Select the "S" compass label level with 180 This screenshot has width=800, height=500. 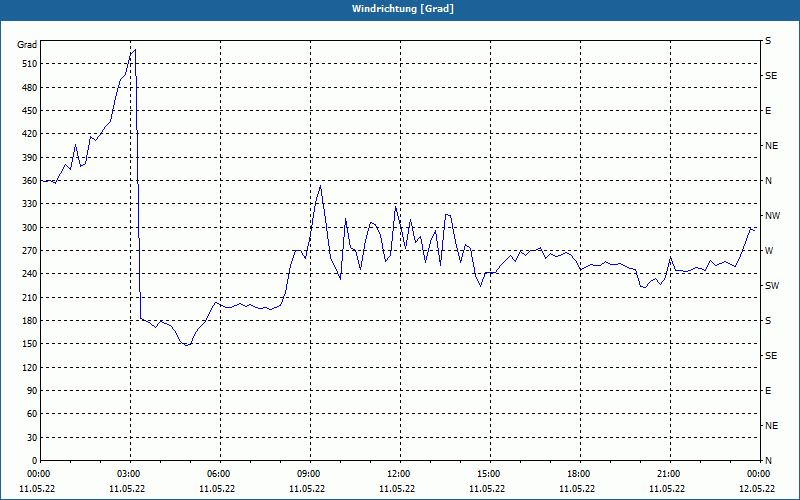tap(768, 321)
